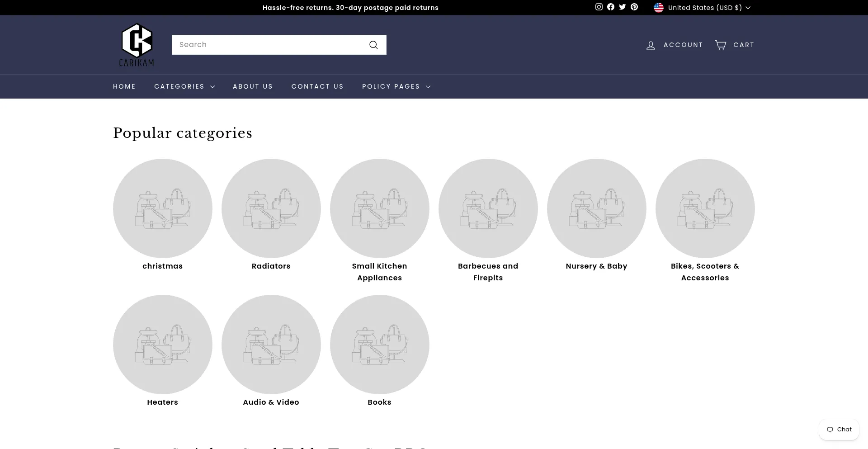This screenshot has width=868, height=449.
Task: Open the Radiators category image
Action: click(271, 208)
